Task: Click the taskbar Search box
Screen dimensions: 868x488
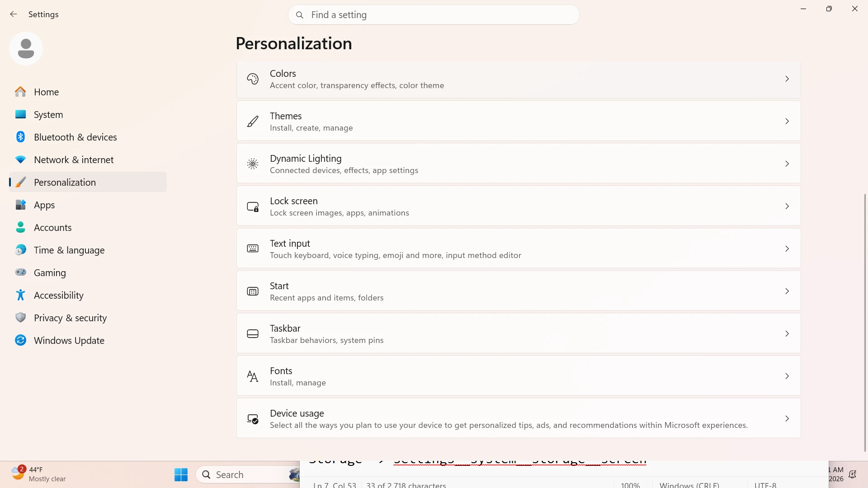Action: coord(248,474)
